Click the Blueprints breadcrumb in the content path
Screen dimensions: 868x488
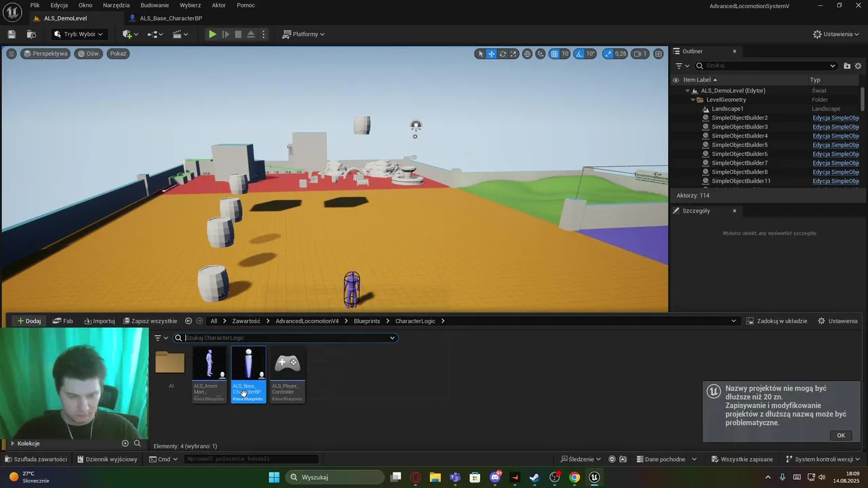[x=367, y=321]
